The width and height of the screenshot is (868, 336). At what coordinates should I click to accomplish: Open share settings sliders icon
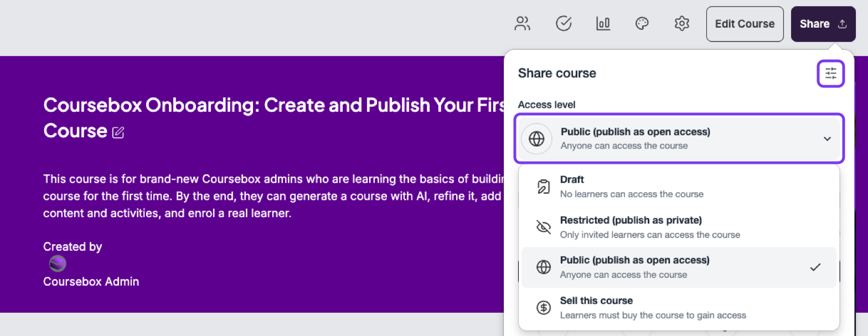[x=830, y=73]
